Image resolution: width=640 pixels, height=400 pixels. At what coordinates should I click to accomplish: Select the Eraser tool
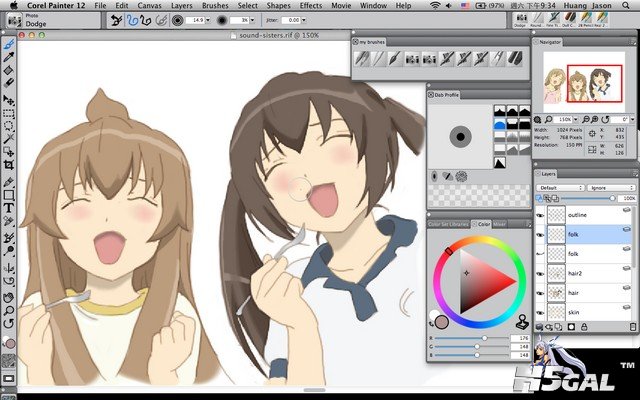tap(9, 83)
